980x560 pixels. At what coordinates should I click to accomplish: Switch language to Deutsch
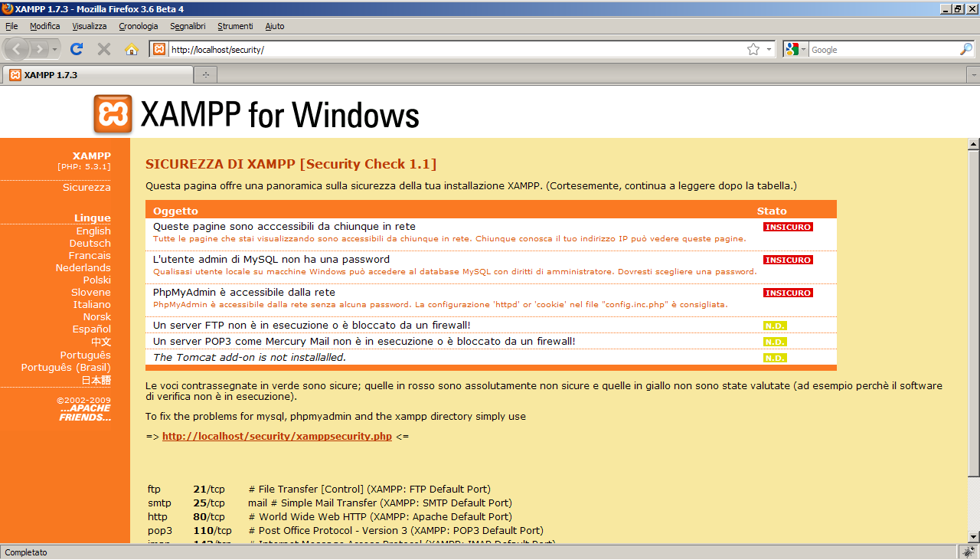(x=90, y=243)
